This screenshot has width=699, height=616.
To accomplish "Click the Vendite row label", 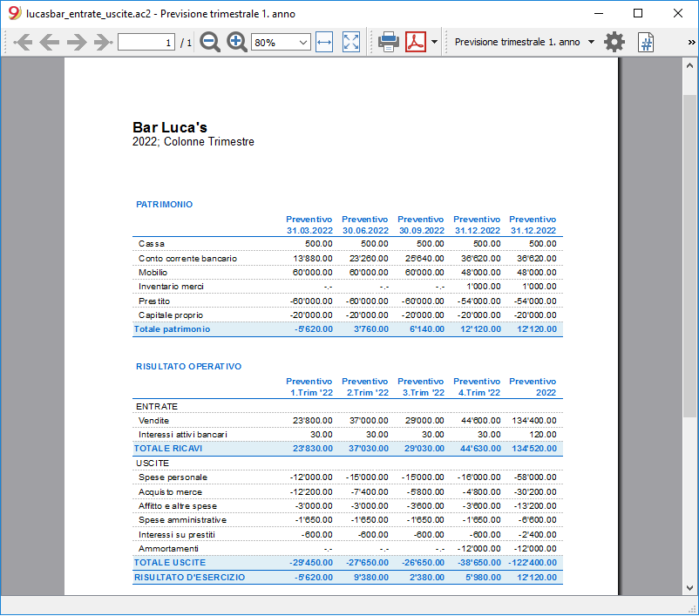I will [153, 421].
